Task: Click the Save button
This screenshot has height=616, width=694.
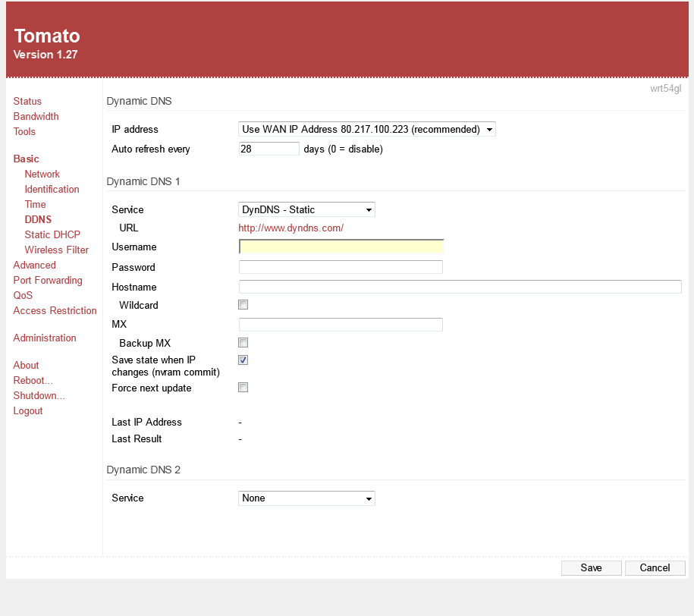Action: (x=591, y=568)
